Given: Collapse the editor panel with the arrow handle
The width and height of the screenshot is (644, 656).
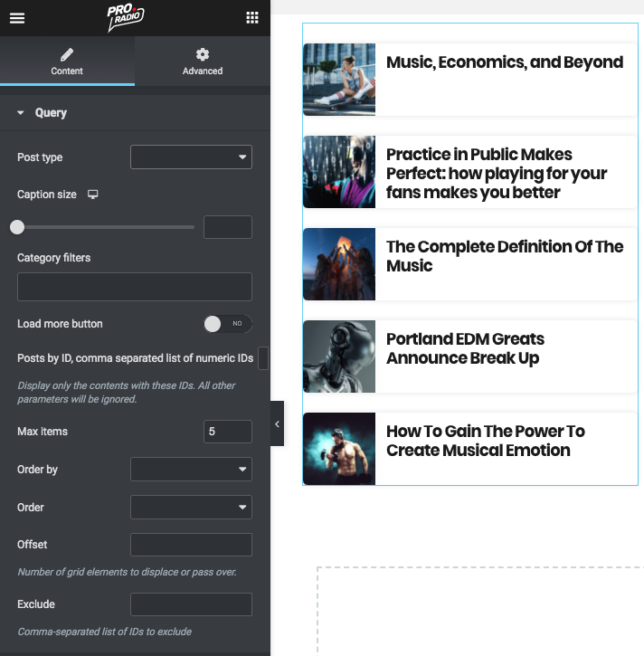Looking at the screenshot, I should (278, 423).
